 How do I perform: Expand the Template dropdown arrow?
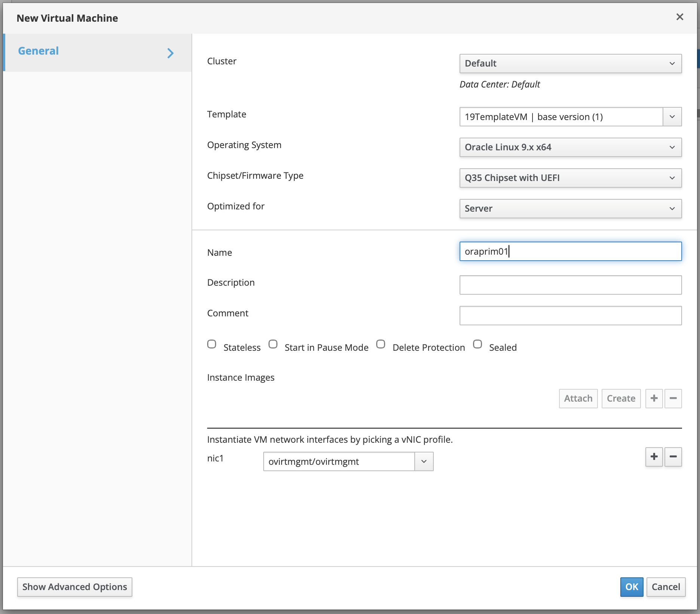[672, 117]
